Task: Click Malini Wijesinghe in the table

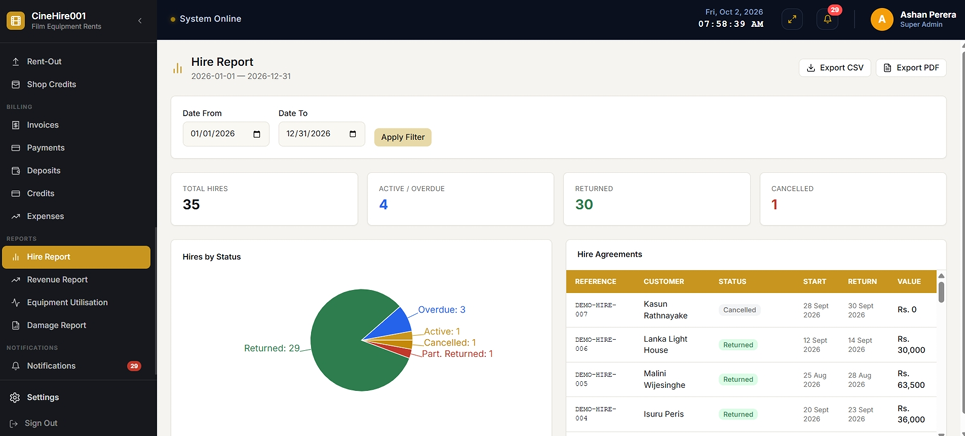Action: tap(665, 379)
